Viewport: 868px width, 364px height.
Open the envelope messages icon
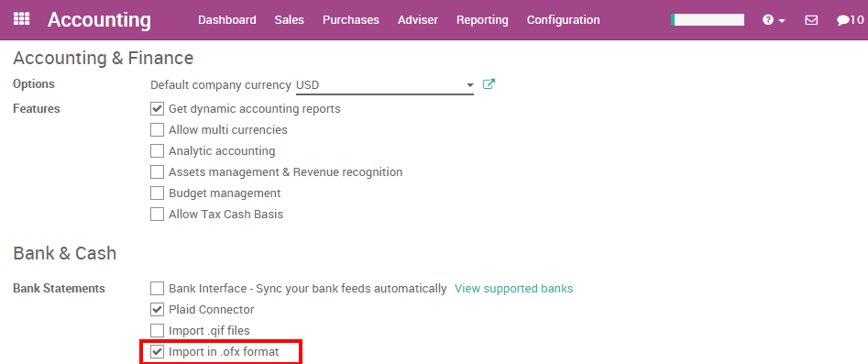(811, 20)
